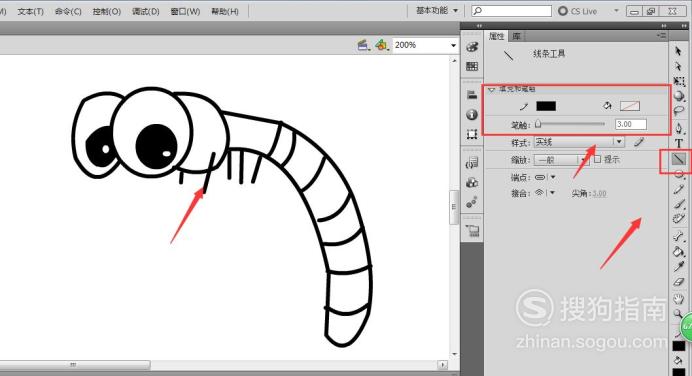
Task: Click the horizontal scrollbar thumb
Action: point(74,365)
